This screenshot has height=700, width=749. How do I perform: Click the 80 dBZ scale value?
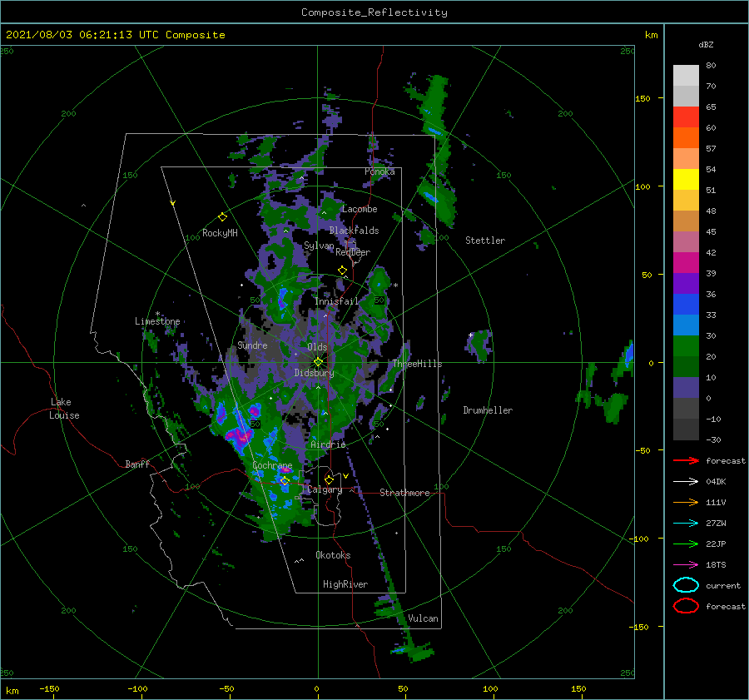click(711, 66)
